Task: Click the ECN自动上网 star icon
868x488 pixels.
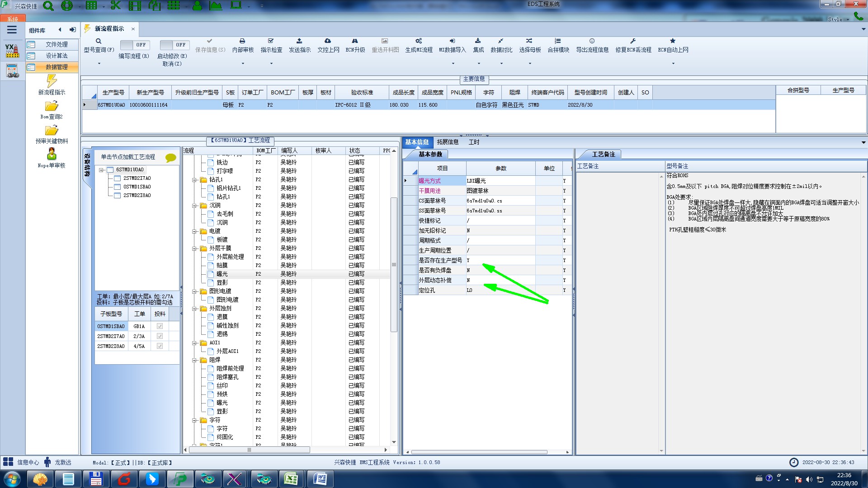Action: pyautogui.click(x=673, y=41)
